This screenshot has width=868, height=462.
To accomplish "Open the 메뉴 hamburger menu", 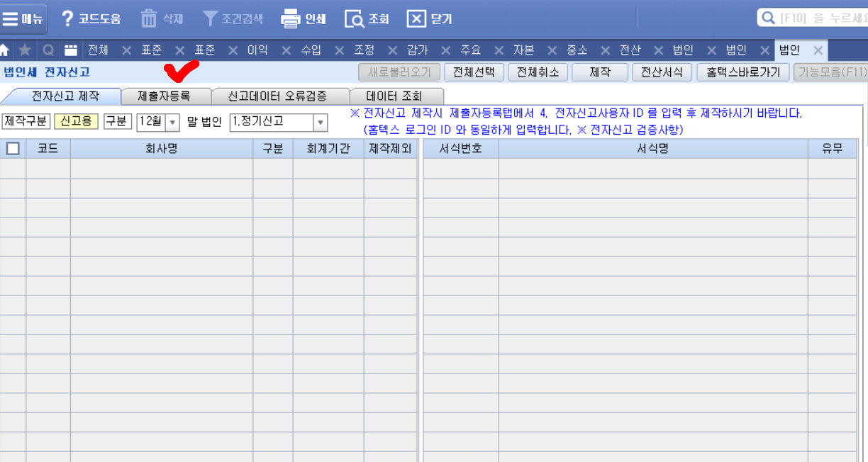I will tap(24, 18).
